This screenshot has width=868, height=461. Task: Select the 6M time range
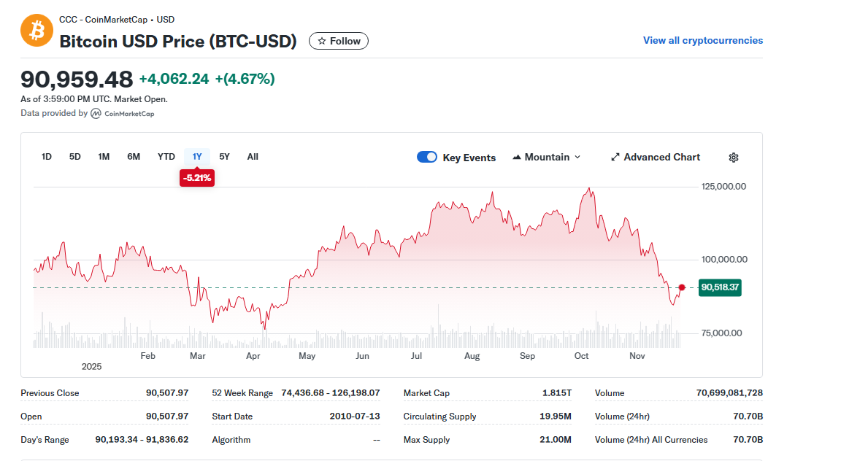point(134,157)
